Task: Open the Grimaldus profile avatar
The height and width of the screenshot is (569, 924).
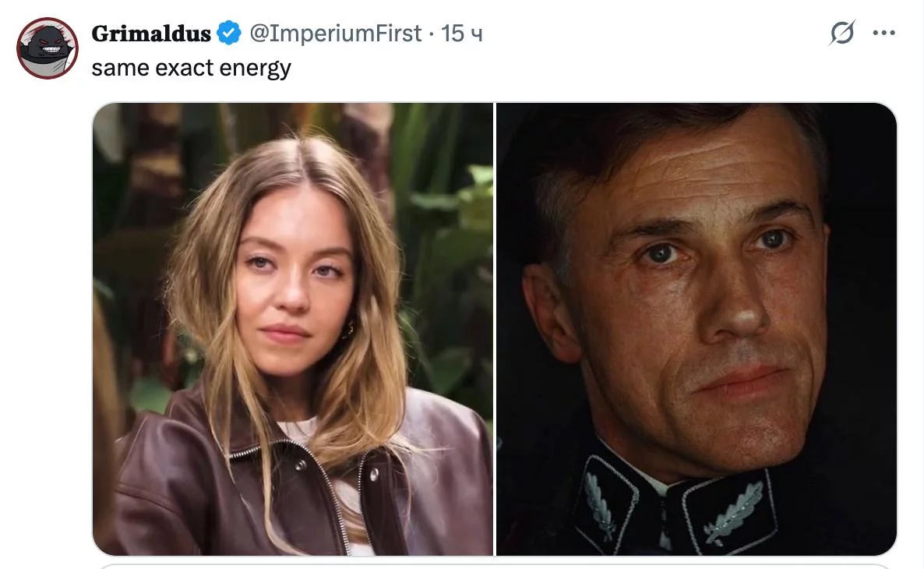Action: click(48, 48)
